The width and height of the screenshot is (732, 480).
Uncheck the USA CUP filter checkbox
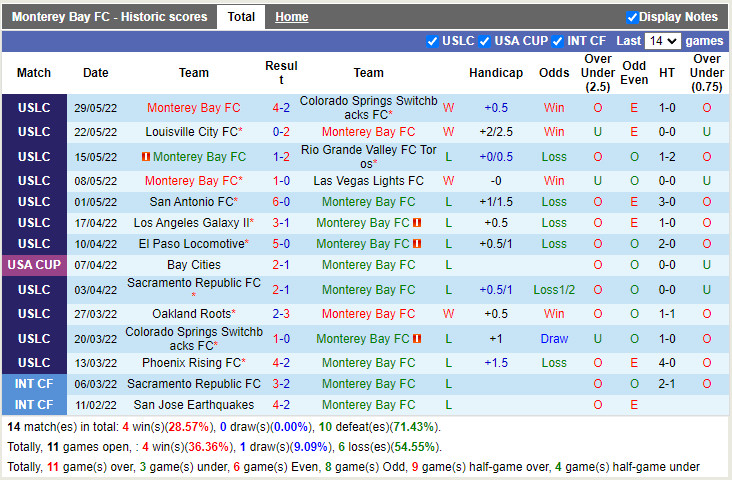[485, 42]
